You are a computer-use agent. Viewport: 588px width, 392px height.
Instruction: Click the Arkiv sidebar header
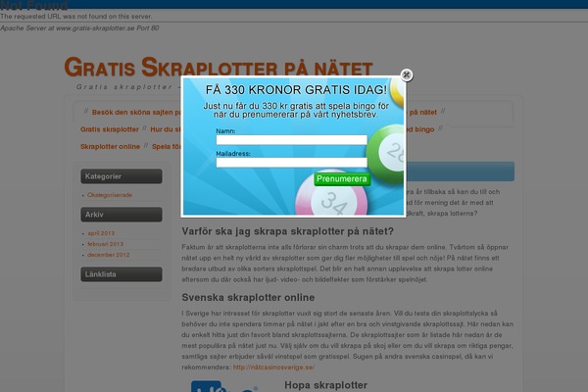(122, 215)
